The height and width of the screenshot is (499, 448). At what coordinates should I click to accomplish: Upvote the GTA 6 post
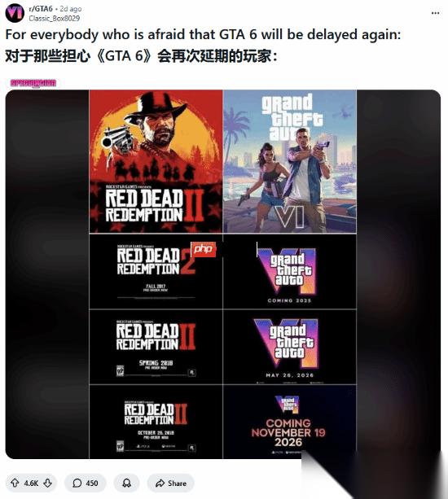15,483
